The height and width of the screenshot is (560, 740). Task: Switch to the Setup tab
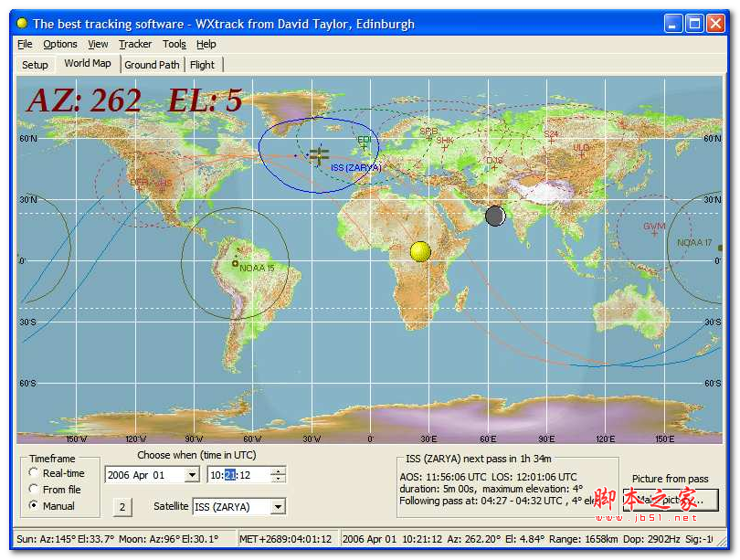click(x=35, y=65)
